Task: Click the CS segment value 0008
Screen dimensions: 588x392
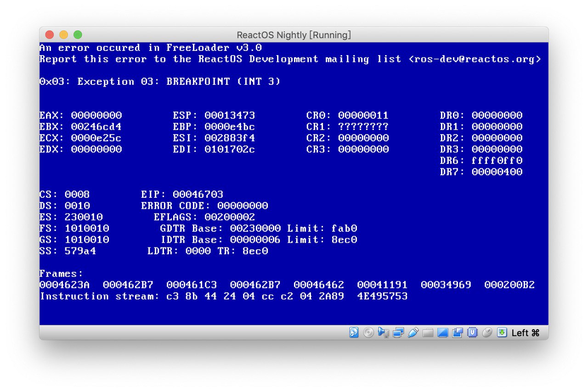Action: (x=77, y=194)
